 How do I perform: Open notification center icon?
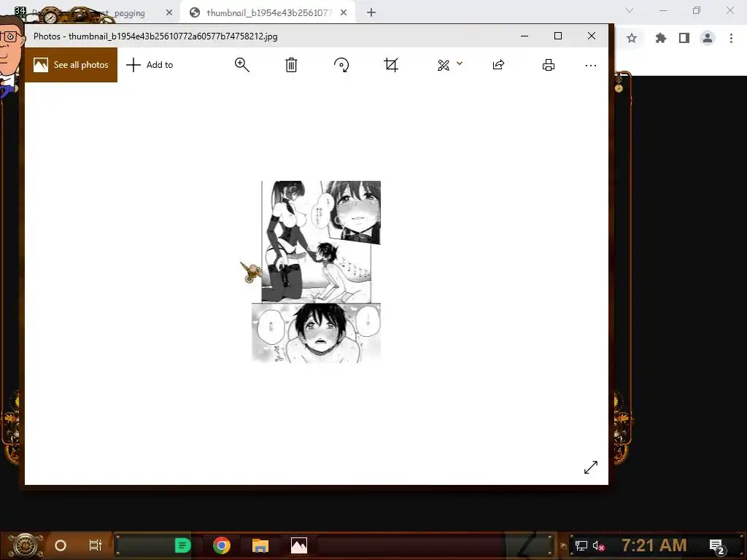pyautogui.click(x=717, y=546)
